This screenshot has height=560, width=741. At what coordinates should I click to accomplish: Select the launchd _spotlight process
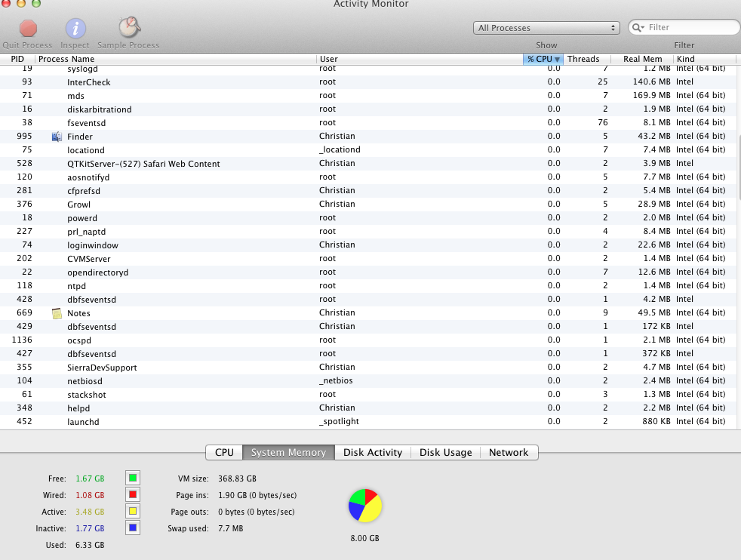tap(368, 422)
